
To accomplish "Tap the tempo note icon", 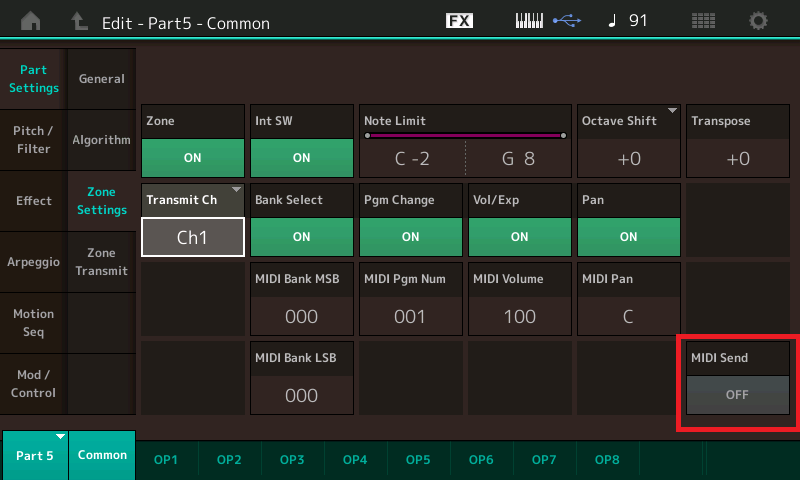I will pos(612,21).
